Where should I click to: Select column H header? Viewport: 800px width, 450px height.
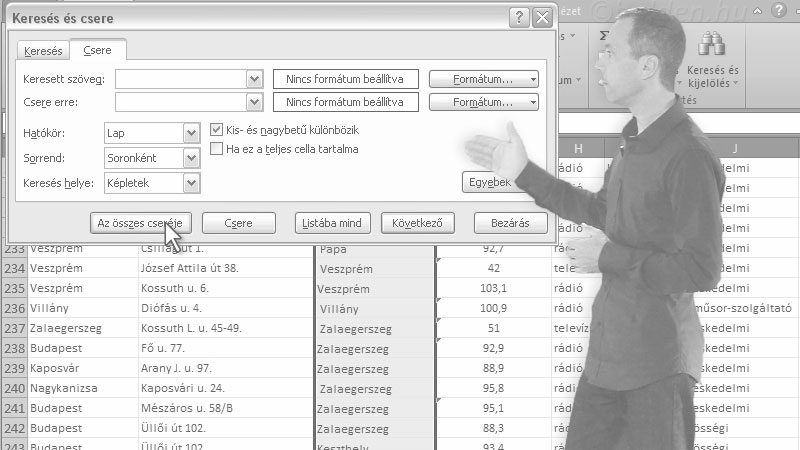pyautogui.click(x=578, y=148)
